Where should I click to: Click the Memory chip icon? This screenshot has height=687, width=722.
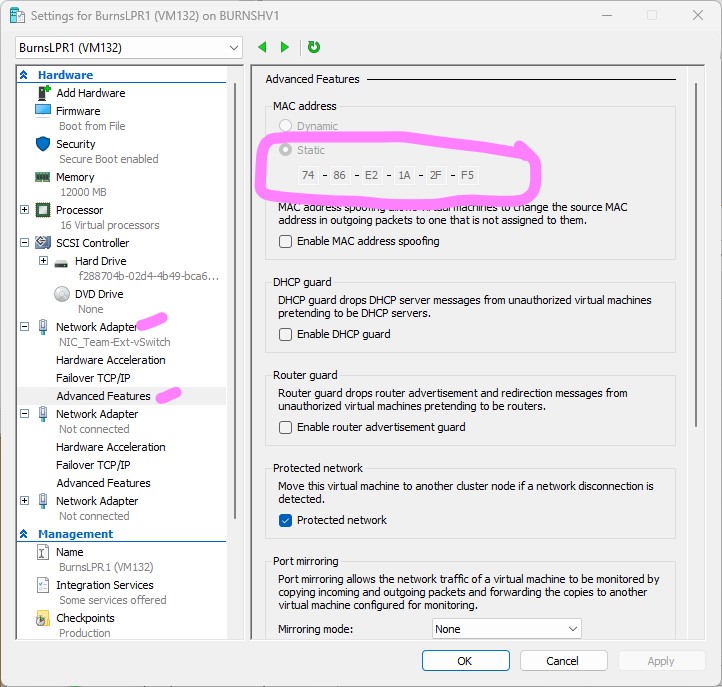pos(43,177)
